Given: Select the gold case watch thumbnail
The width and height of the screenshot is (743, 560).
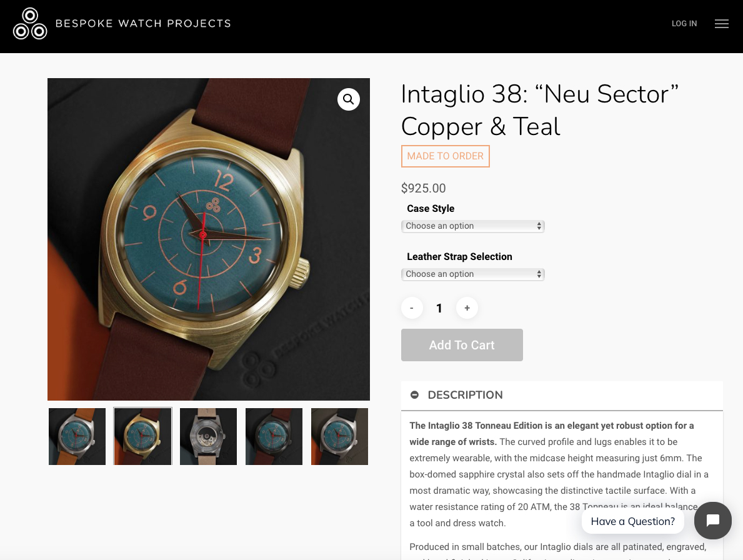Looking at the screenshot, I should [x=142, y=436].
